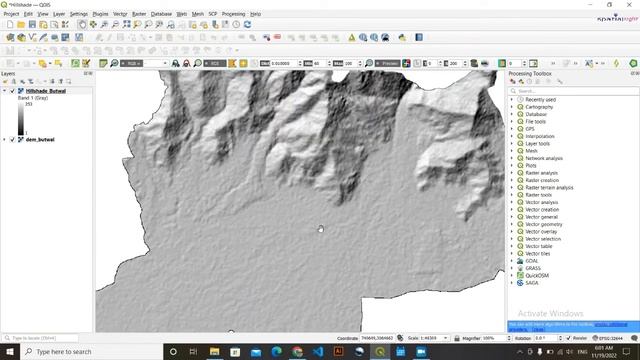640x360 pixels.
Task: Open the blue book help icon
Action: pyautogui.click(x=419, y=38)
